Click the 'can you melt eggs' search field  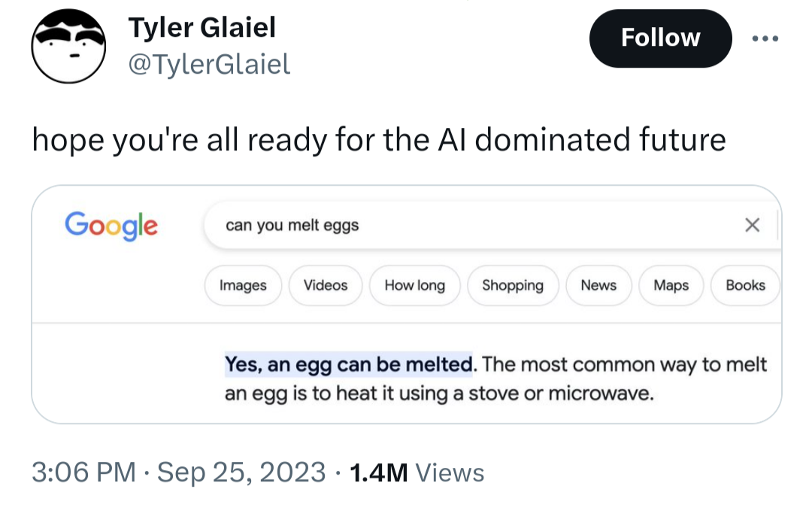click(451, 225)
